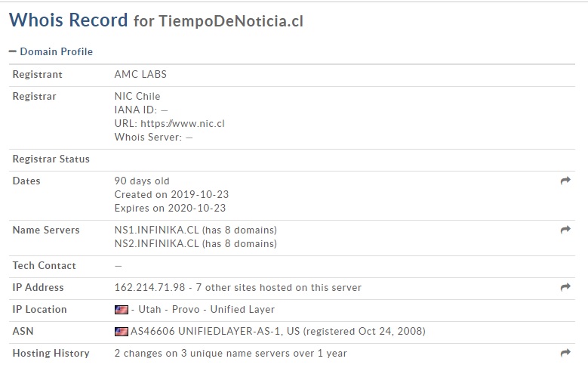Click the share arrow in IP Address row
The height and width of the screenshot is (371, 588).
tap(565, 287)
